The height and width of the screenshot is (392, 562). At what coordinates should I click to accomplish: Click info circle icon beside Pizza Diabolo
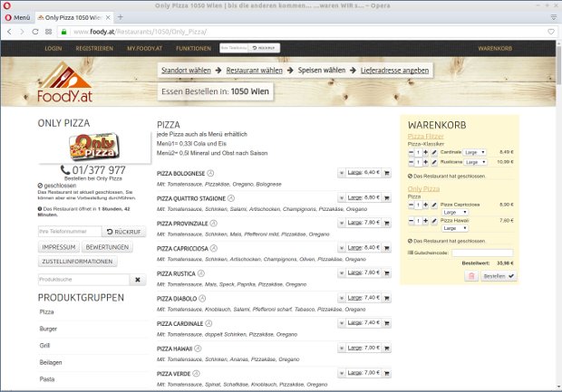tap(202, 299)
